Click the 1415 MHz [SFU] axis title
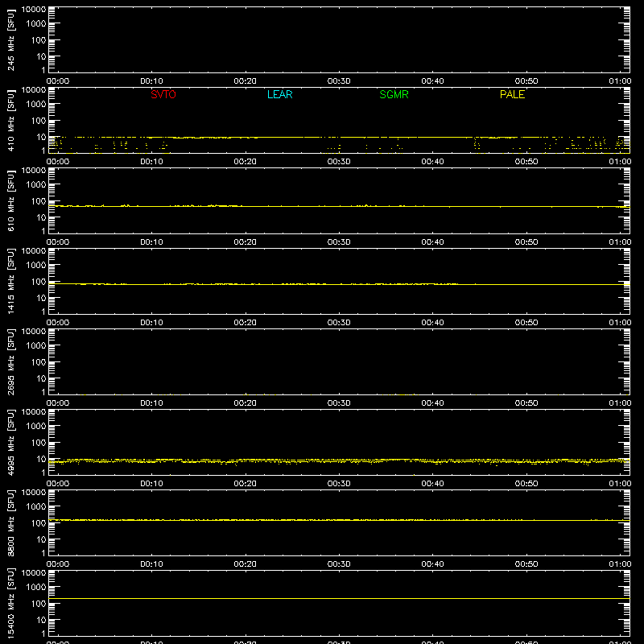The height and width of the screenshot is (644, 644). 10,281
